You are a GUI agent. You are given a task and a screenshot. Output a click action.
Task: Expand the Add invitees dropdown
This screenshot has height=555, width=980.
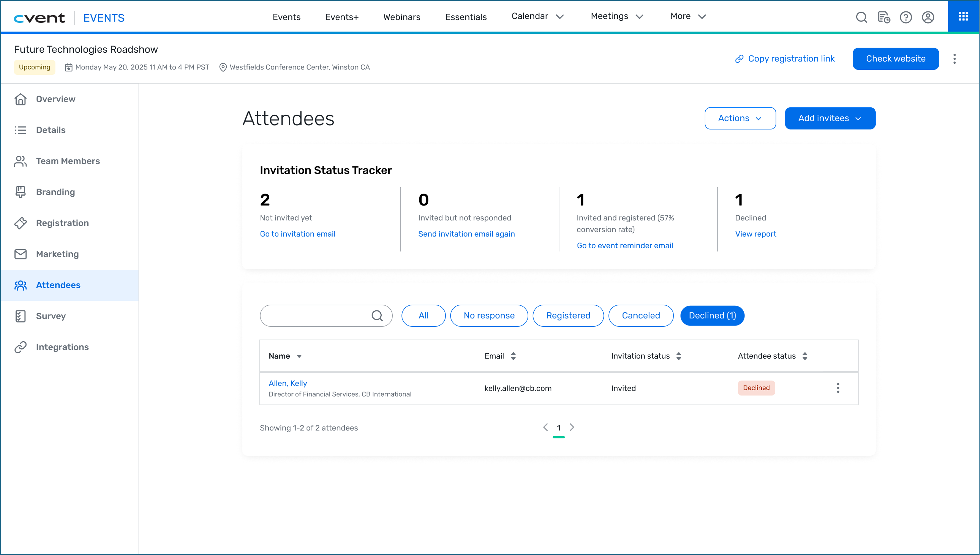pos(829,118)
